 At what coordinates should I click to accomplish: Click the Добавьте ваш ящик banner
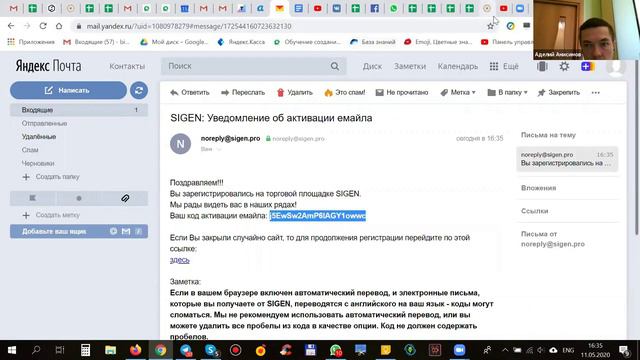(79, 231)
